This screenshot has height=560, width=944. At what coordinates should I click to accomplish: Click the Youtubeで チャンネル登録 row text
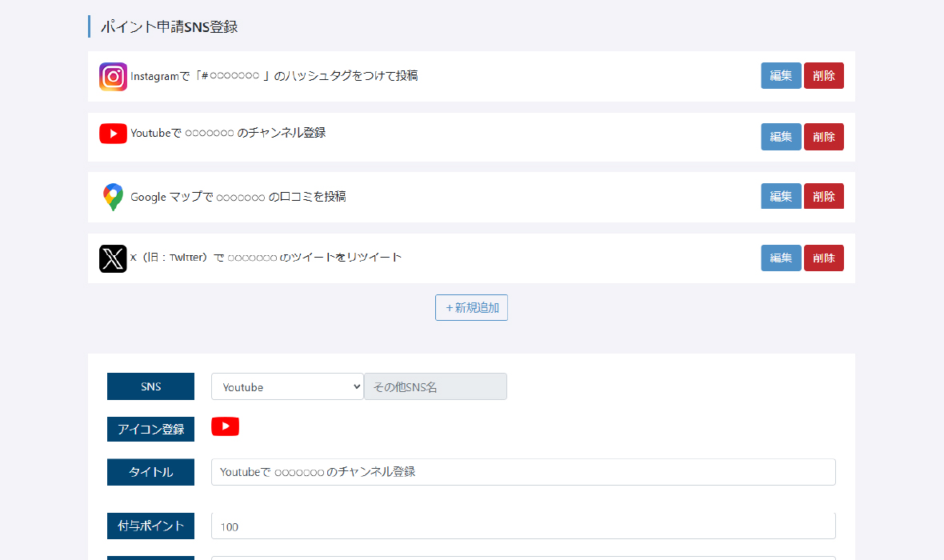(228, 133)
